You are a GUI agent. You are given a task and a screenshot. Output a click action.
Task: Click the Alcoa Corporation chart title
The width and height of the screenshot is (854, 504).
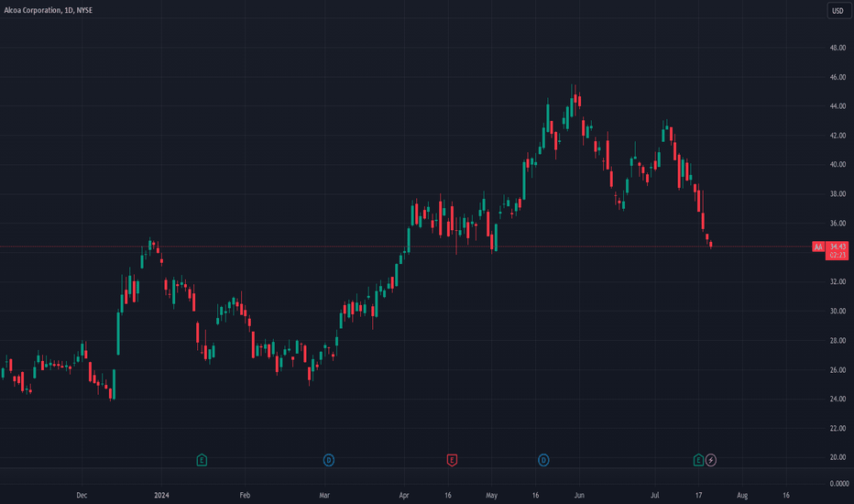click(49, 10)
